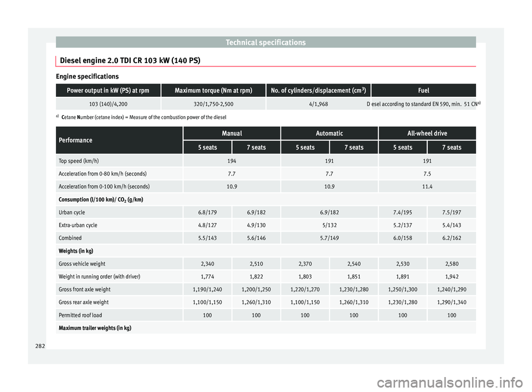Select the front axle value 1,250/1,300

[x=403, y=290]
